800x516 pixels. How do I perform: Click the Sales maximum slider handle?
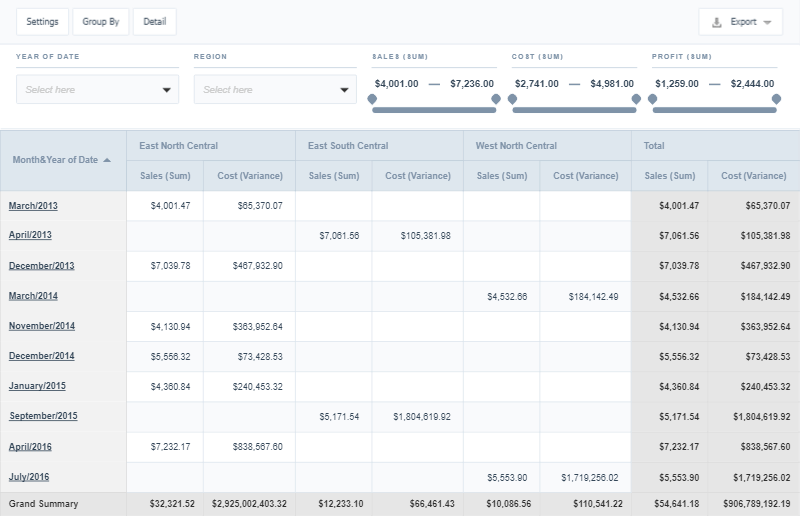(495, 100)
